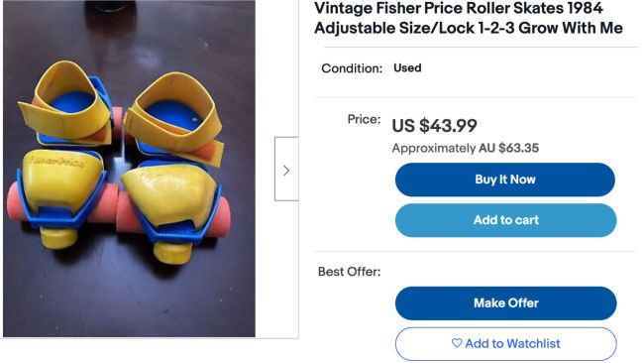Click the yellow ankle strap of right skate
Image resolution: width=644 pixels, height=363 pixels.
pyautogui.click(x=174, y=115)
